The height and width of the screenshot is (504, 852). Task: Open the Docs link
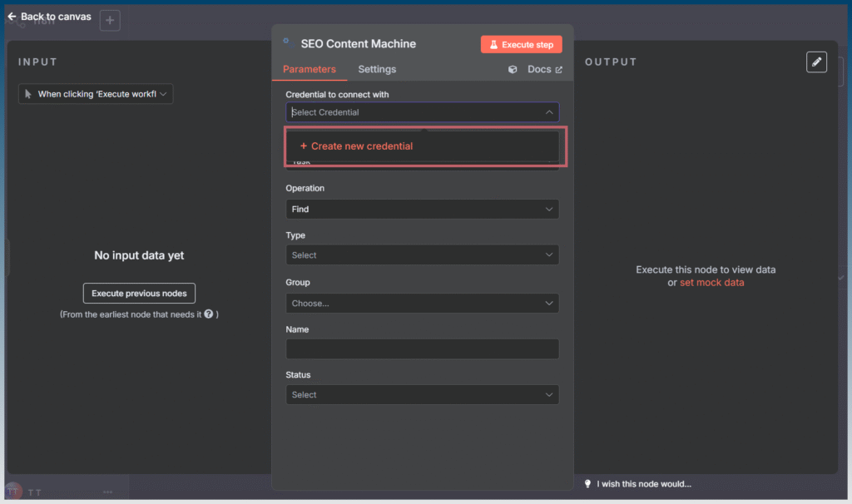tap(544, 70)
